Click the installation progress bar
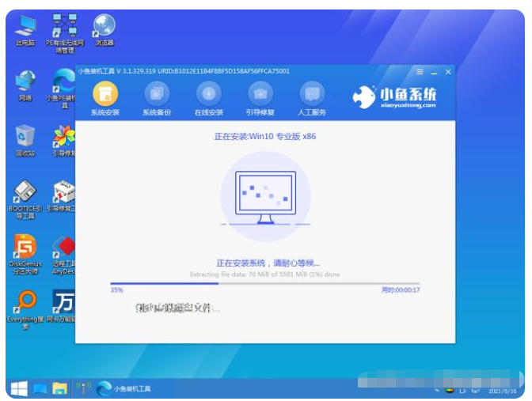Screen dimensions: 532x401 click(264, 283)
